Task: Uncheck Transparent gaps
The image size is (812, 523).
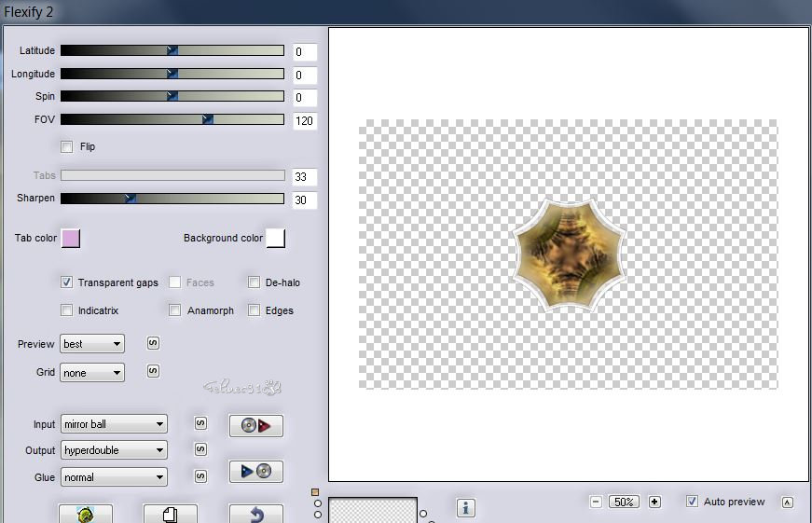Action: [66, 282]
